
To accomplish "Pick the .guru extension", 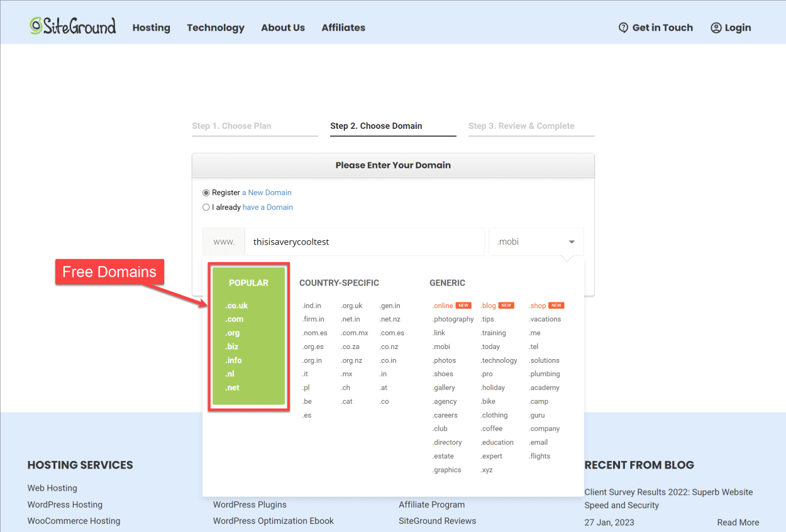I will tap(537, 415).
